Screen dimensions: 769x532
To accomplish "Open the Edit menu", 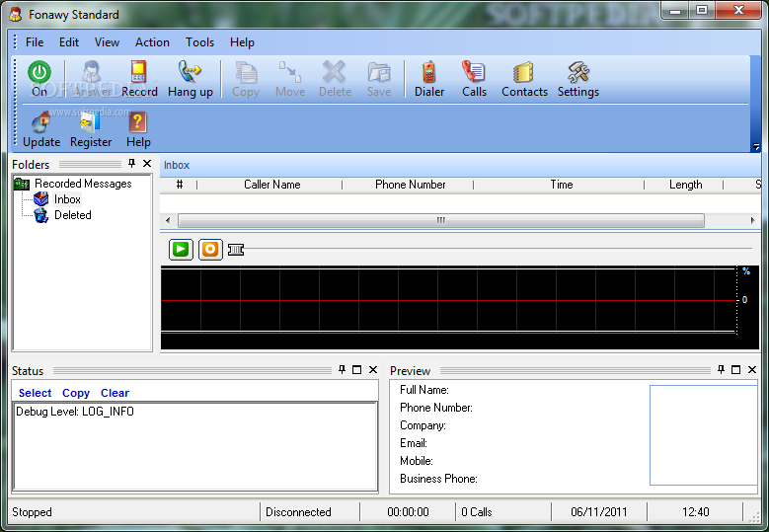I will coord(69,42).
